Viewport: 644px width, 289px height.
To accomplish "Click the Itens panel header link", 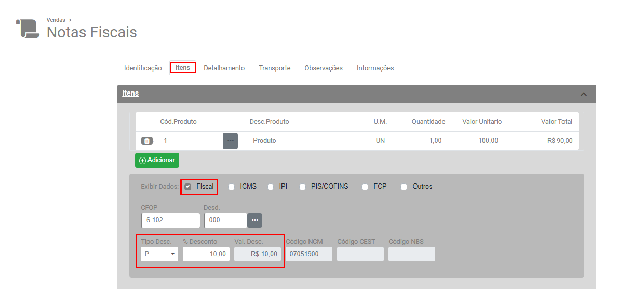I will click(x=130, y=94).
